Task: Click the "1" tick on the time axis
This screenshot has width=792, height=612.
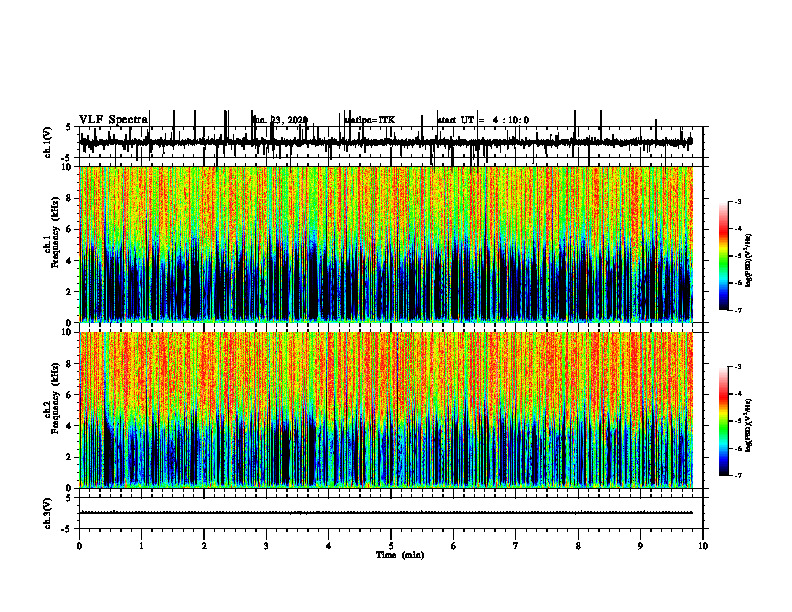Action: point(141,546)
